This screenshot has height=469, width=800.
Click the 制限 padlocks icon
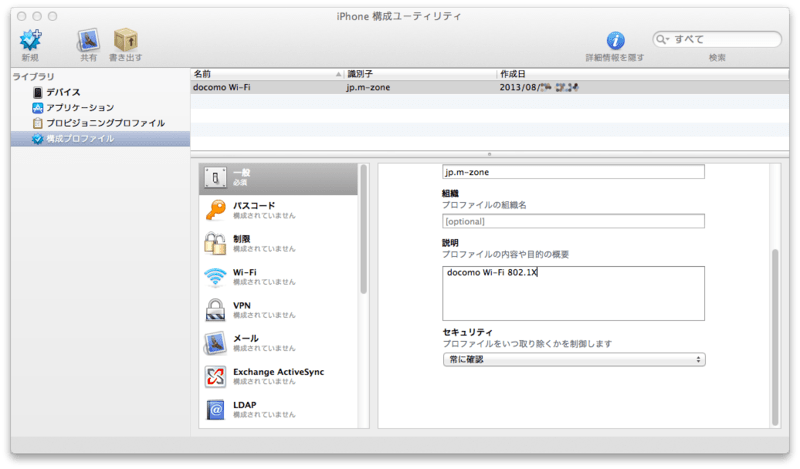215,243
